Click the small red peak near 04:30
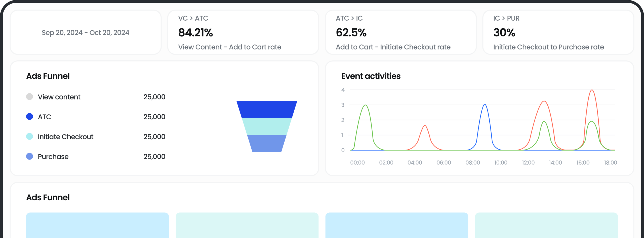 pos(425,126)
